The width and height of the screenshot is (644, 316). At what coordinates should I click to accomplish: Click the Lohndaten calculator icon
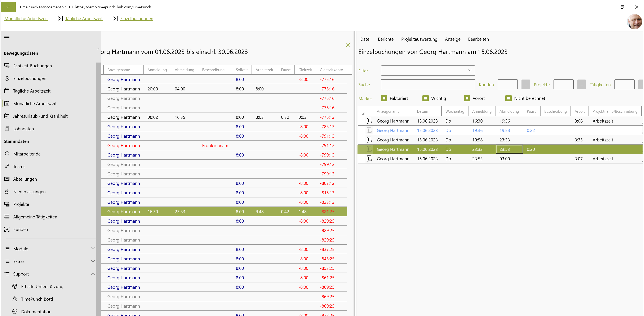[7, 128]
